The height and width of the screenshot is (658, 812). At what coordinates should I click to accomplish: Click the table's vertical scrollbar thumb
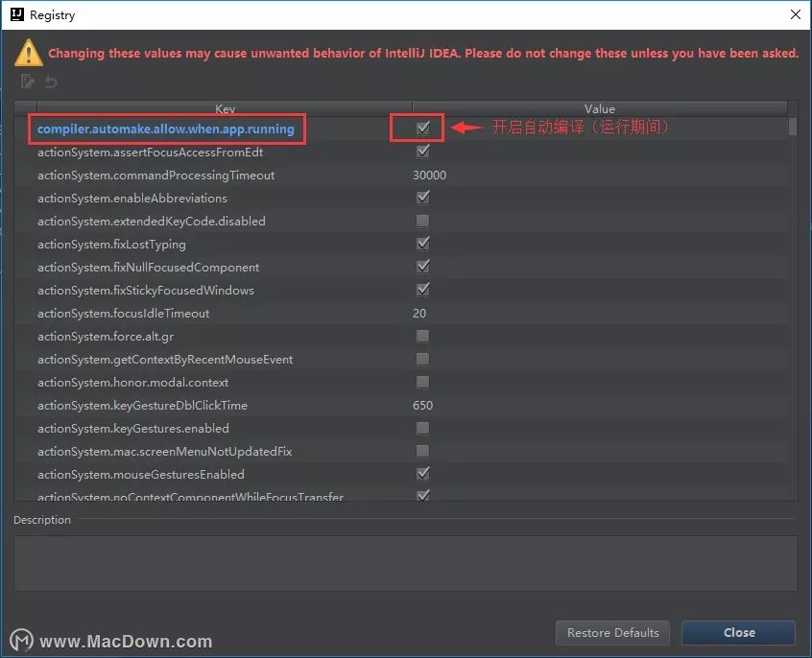click(793, 127)
